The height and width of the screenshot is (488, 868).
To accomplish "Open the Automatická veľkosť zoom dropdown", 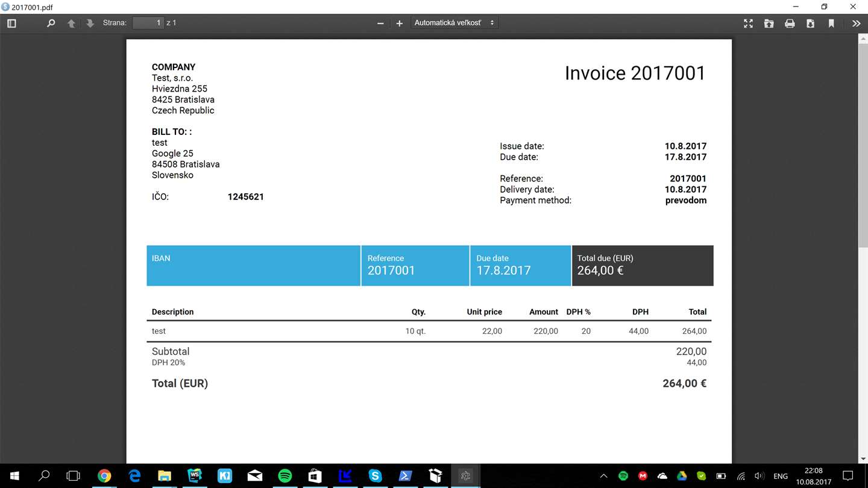I will click(454, 23).
